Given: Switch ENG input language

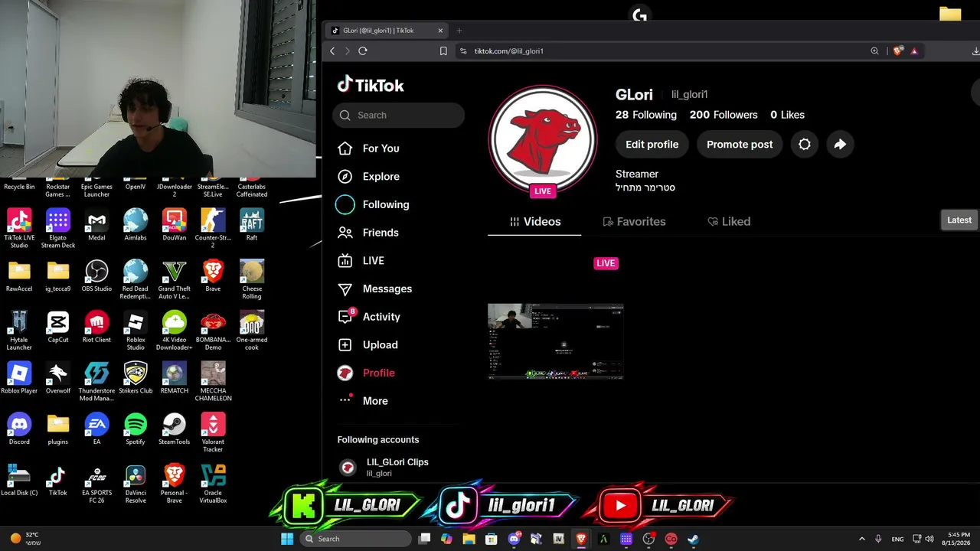Looking at the screenshot, I should click(x=897, y=539).
